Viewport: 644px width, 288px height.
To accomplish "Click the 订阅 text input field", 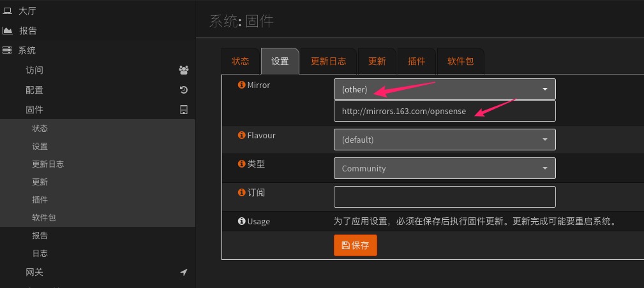I will click(x=444, y=197).
